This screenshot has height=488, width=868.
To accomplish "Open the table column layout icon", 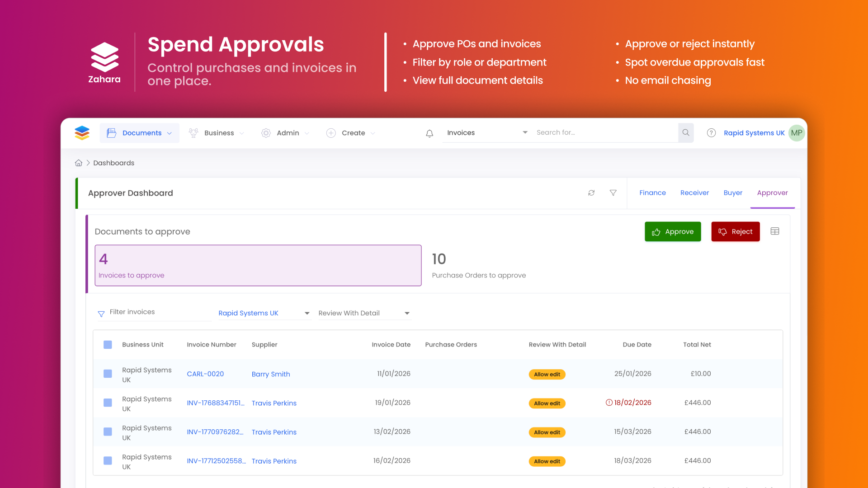I will [775, 231].
